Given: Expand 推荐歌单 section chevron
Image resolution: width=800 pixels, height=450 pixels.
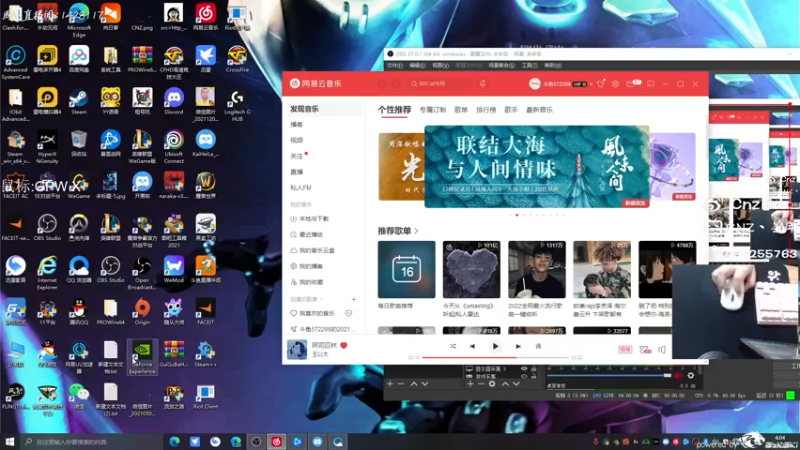Looking at the screenshot, I should (x=417, y=231).
